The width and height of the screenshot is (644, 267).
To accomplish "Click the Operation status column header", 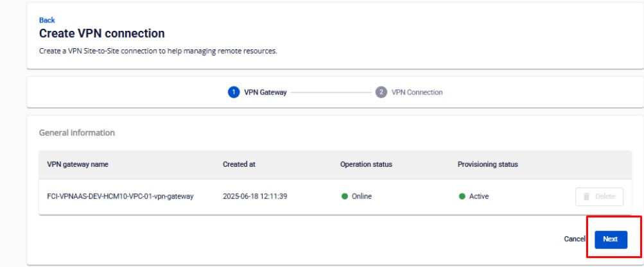I will tap(366, 164).
